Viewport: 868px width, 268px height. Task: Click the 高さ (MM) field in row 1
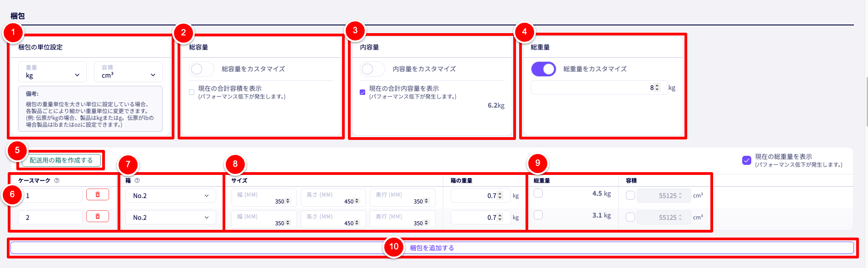[333, 198]
